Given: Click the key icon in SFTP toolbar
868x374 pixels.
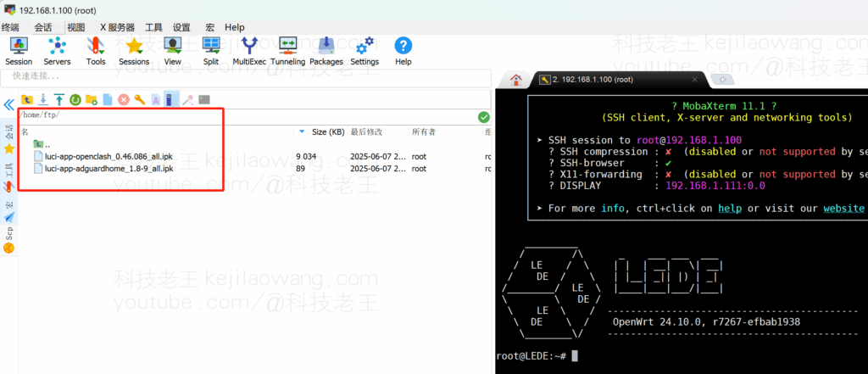Looking at the screenshot, I should [140, 99].
